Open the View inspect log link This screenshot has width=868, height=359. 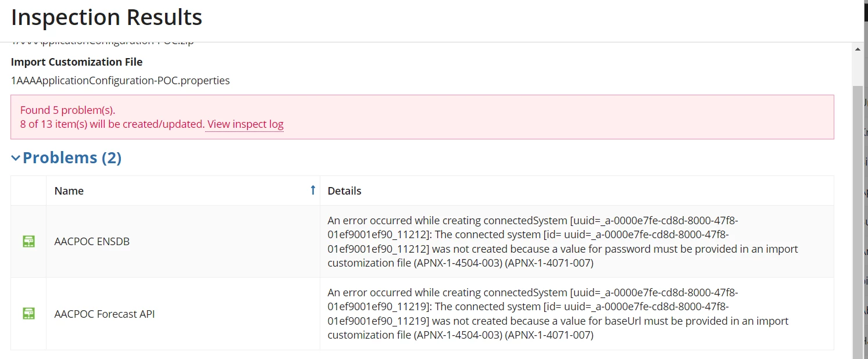click(x=245, y=124)
